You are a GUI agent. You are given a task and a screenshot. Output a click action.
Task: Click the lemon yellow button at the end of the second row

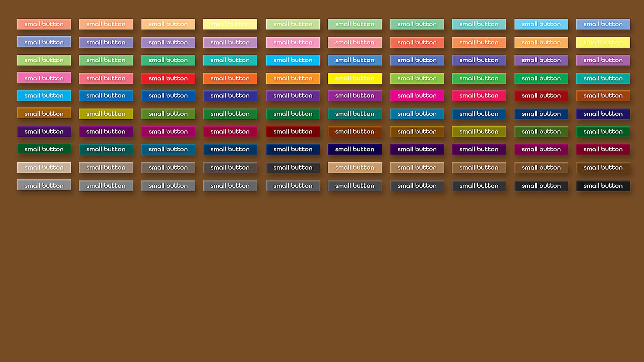(603, 42)
